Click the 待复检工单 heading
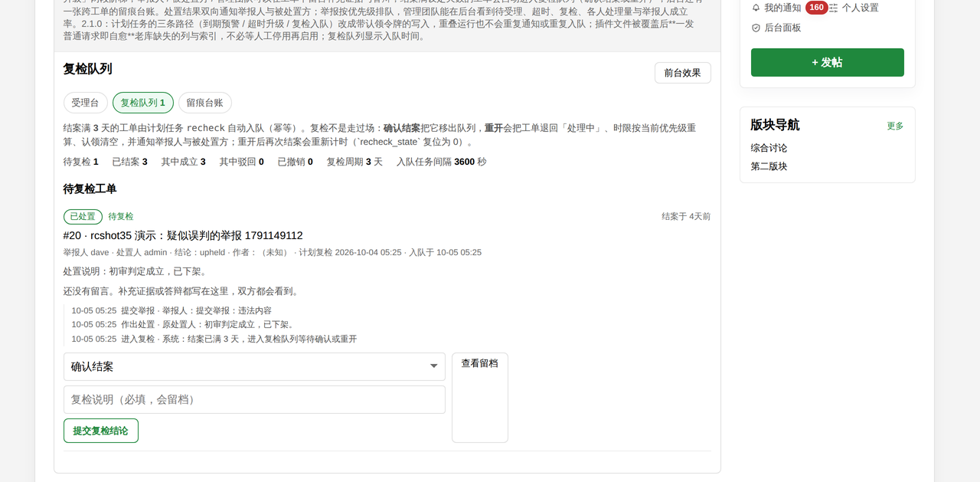 90,189
